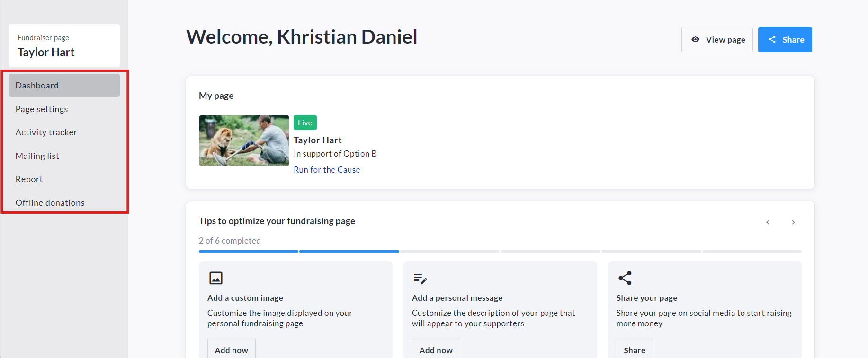The height and width of the screenshot is (358, 868).
Task: Click the tips completion progress bar
Action: [500, 251]
